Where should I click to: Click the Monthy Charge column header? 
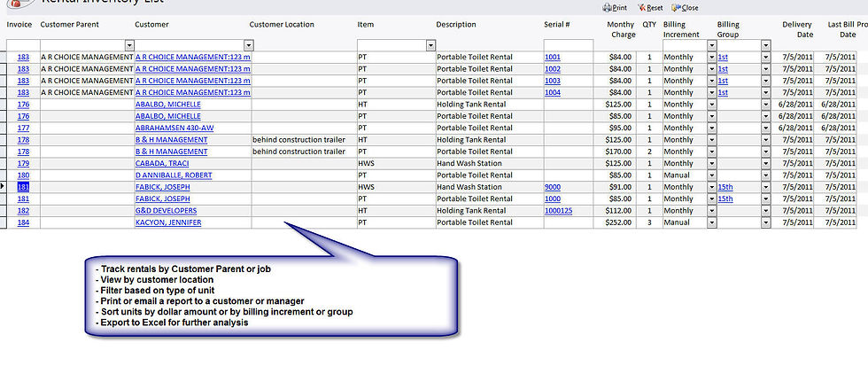[621, 29]
